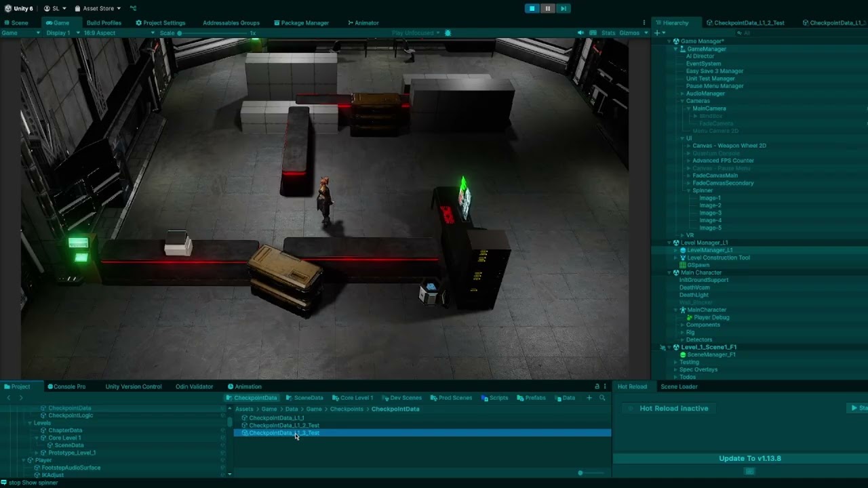
Task: Click the Hierarchy search field
Action: [800, 33]
